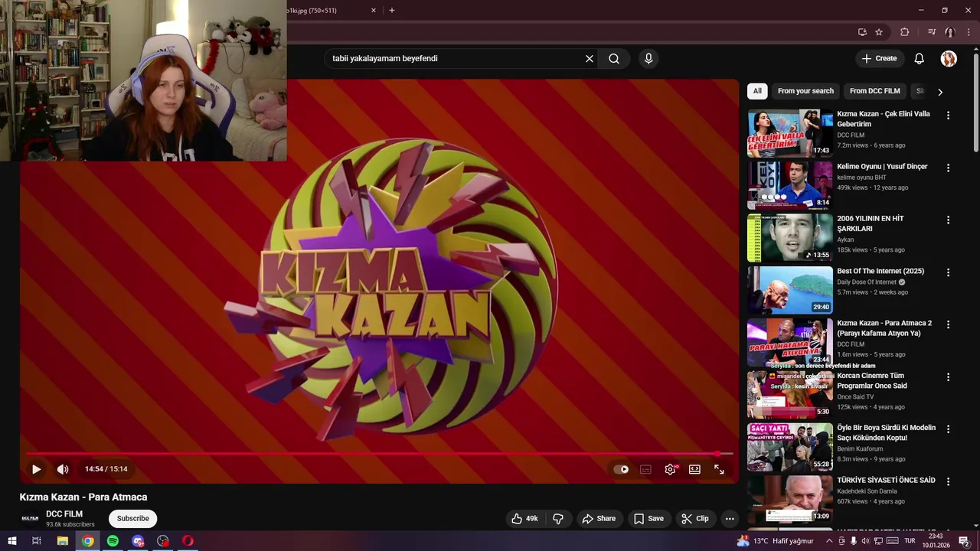Dislike the video

558,518
